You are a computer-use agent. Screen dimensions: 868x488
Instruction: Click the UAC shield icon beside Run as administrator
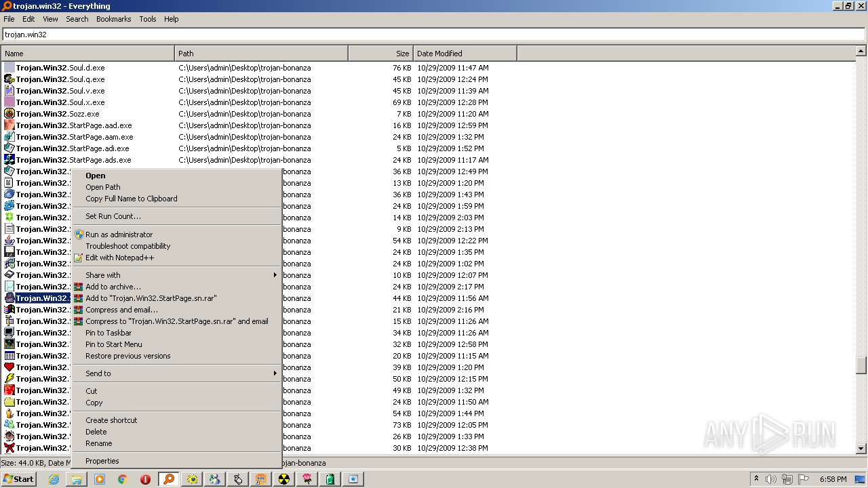[x=79, y=235]
